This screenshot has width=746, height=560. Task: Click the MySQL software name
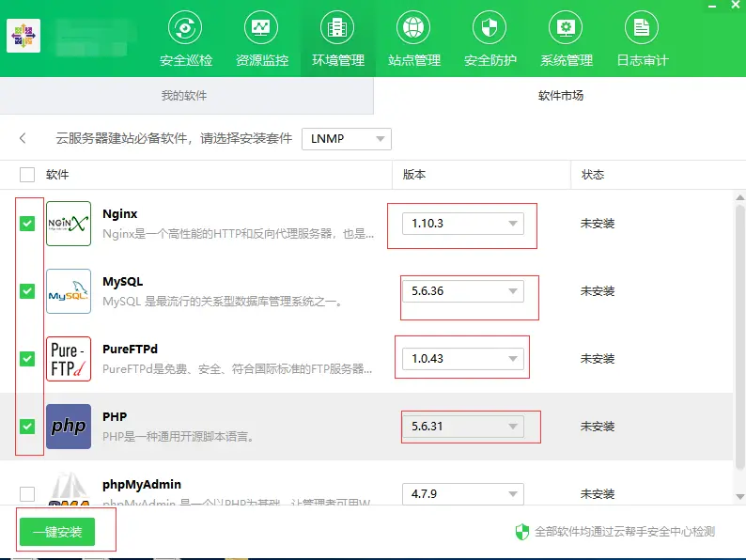[123, 281]
